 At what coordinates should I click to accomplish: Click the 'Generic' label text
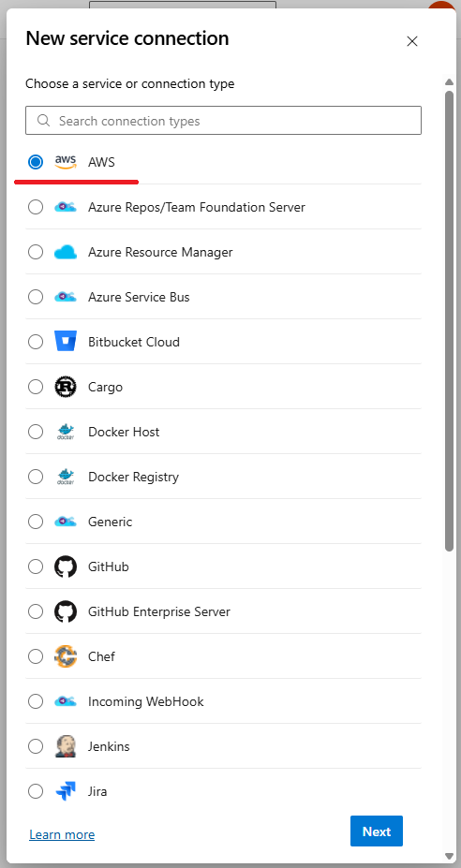110,522
